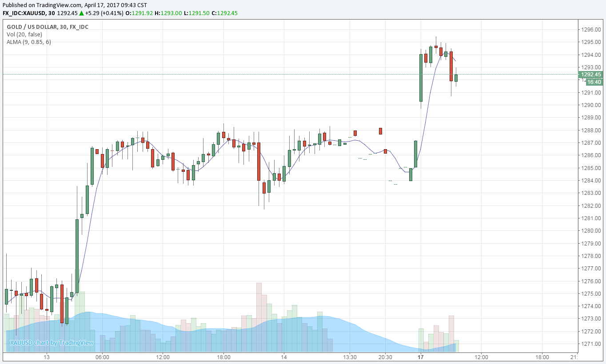Click the 1276.00 price axis label
Image resolution: width=606 pixels, height=364 pixels.
(x=591, y=281)
